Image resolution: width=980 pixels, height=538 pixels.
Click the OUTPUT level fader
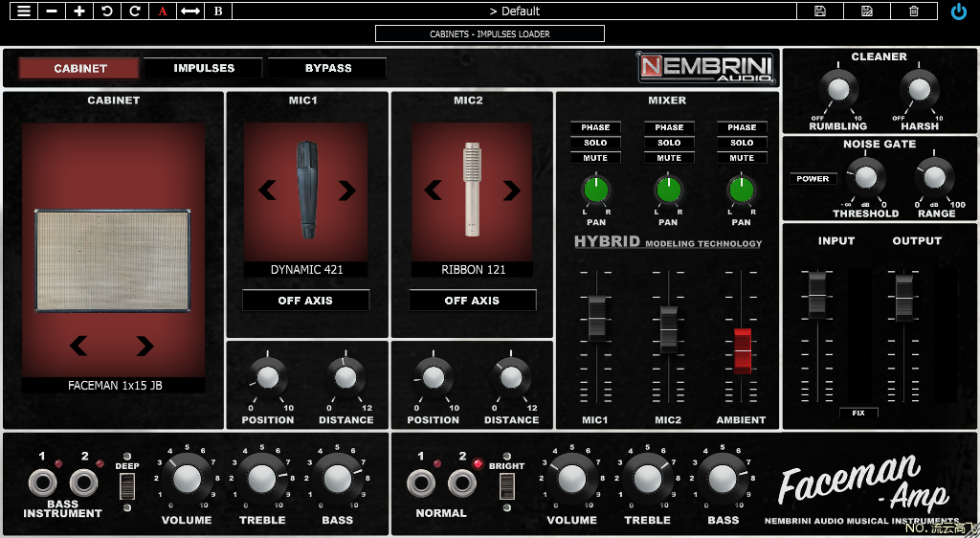(903, 298)
